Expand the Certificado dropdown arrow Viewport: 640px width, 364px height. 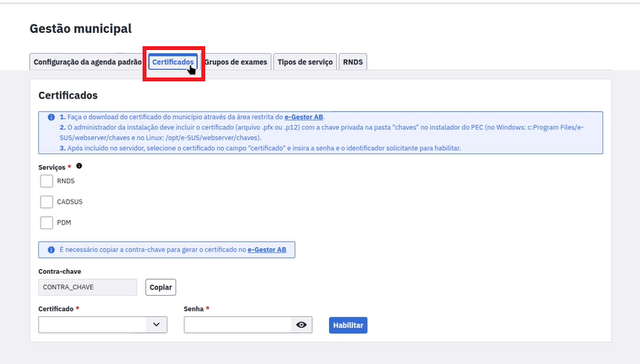pyautogui.click(x=157, y=325)
